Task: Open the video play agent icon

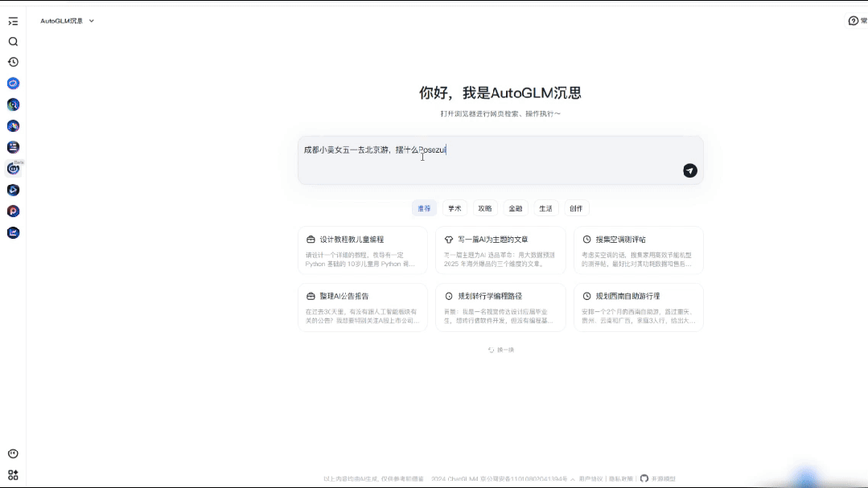Action: pos(14,190)
